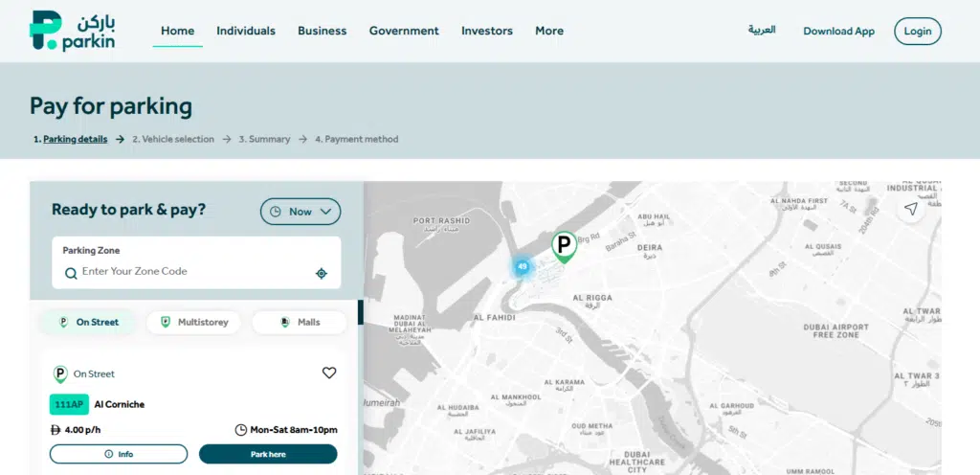
Task: Select the On Street tab
Action: click(x=88, y=323)
